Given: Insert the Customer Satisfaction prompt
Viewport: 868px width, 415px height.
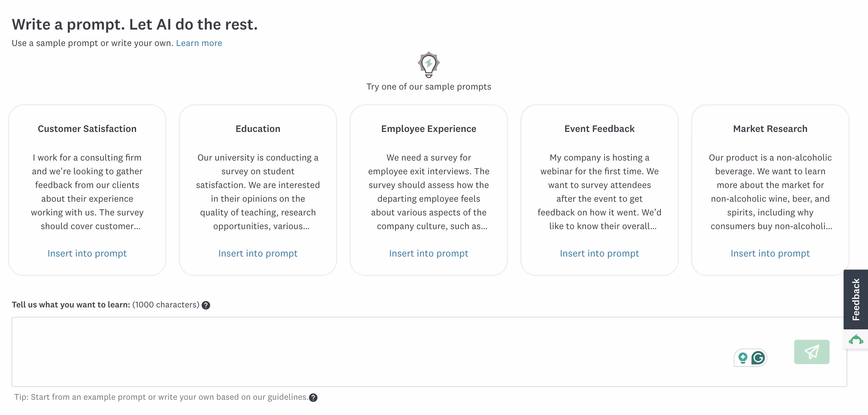Looking at the screenshot, I should point(87,254).
